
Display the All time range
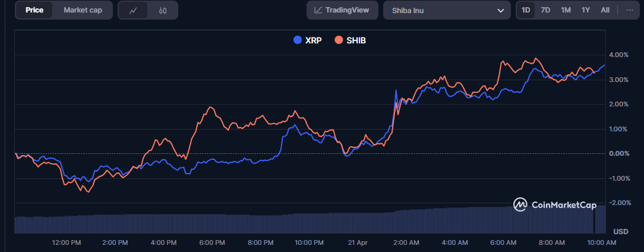pyautogui.click(x=605, y=10)
